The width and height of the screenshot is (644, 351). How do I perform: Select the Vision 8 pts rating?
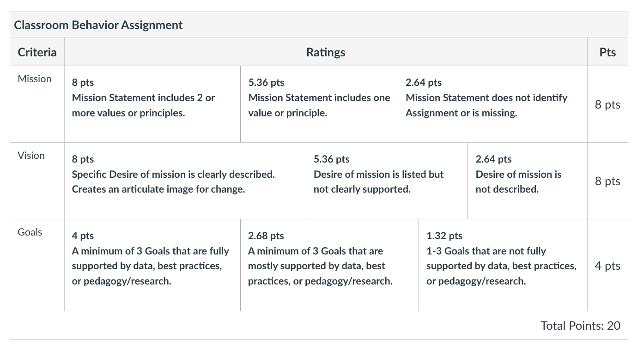coord(185,181)
